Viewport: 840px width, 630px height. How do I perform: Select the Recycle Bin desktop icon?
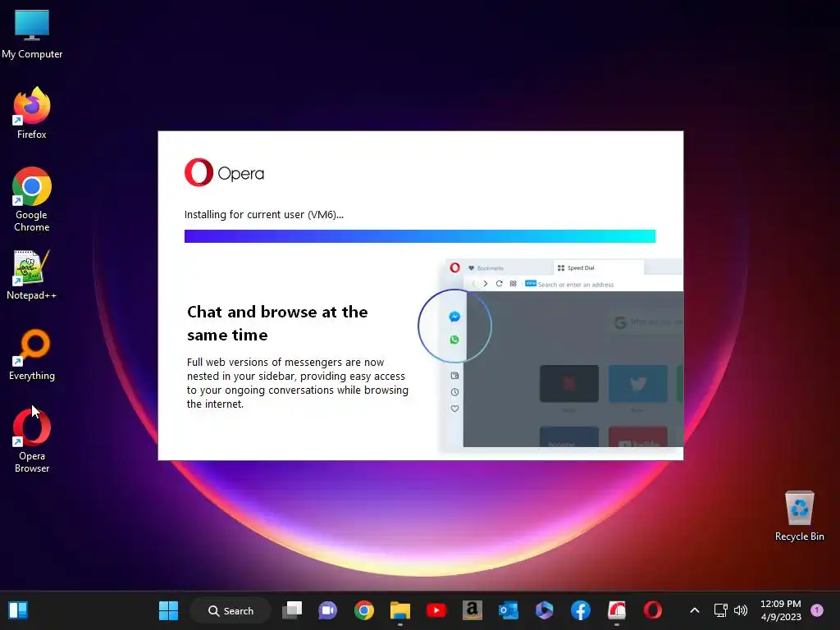pos(799,516)
